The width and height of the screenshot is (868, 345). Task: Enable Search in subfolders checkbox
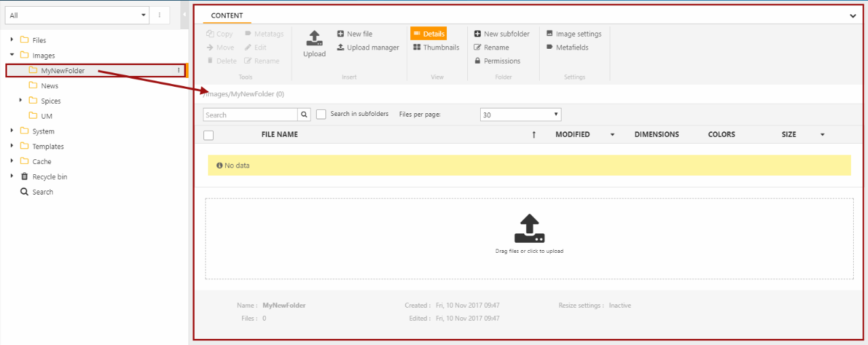pyautogui.click(x=321, y=115)
